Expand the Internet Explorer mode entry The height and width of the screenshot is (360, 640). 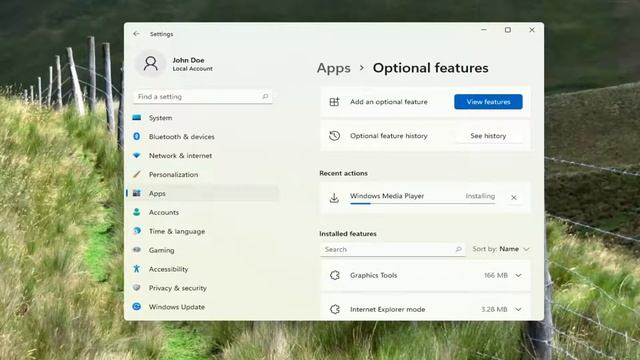point(518,309)
